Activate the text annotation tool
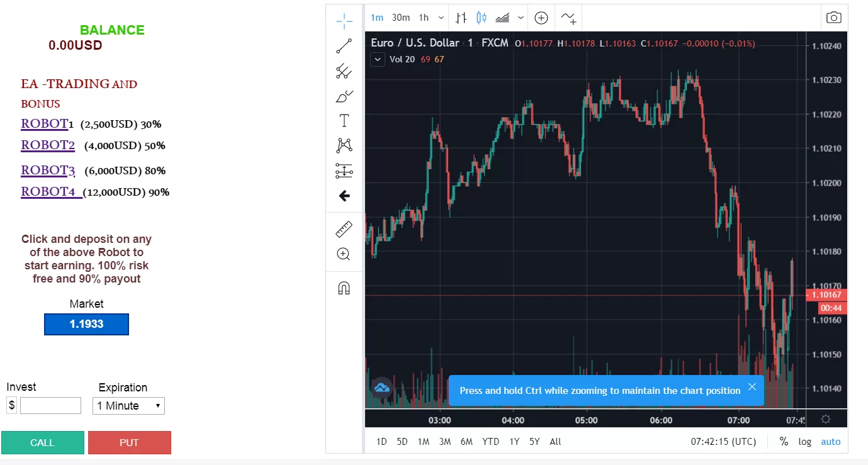Viewport: 868px width, 465px height. click(x=344, y=121)
